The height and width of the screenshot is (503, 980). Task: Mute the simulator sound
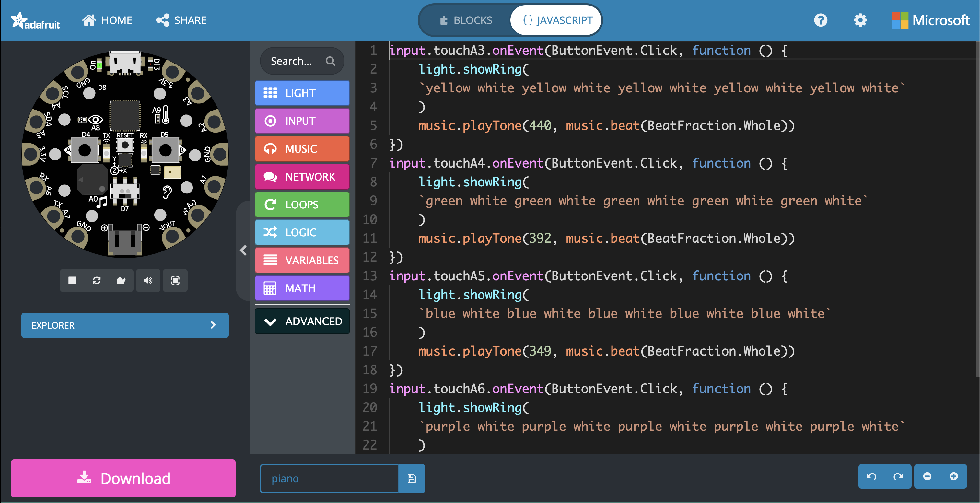pyautogui.click(x=148, y=280)
